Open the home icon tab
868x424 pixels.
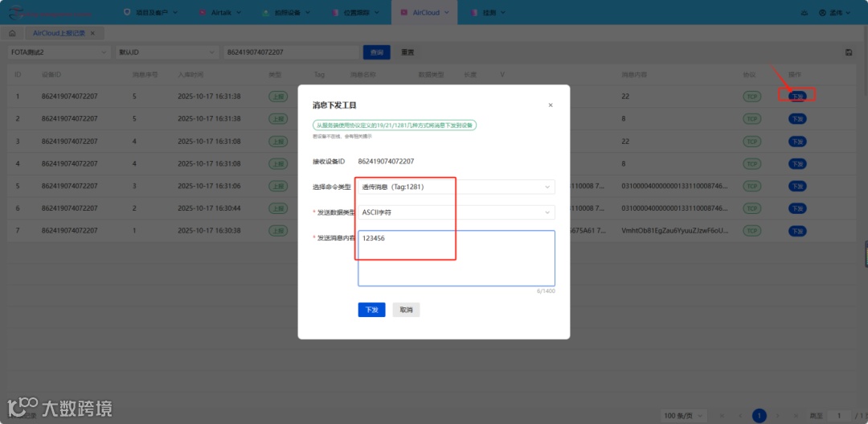(x=12, y=33)
